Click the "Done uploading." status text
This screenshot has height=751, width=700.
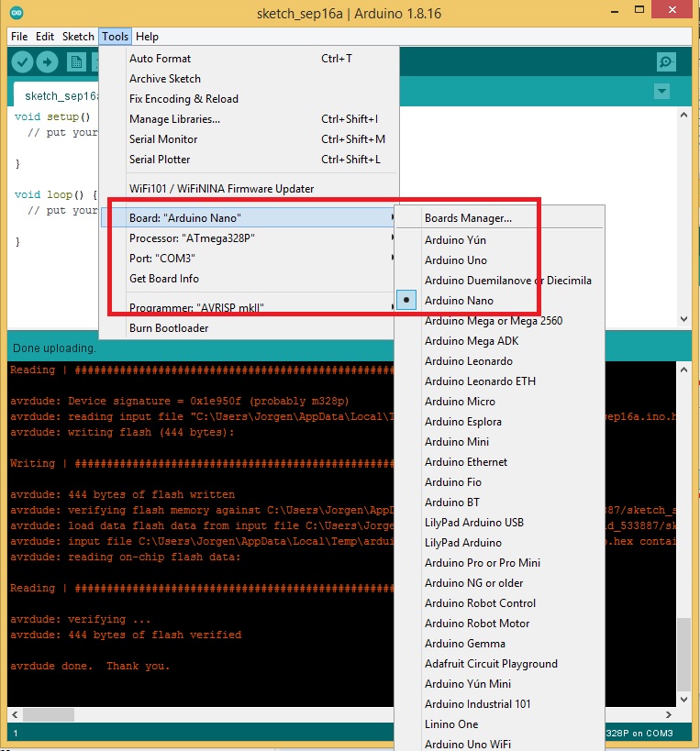[x=54, y=348]
